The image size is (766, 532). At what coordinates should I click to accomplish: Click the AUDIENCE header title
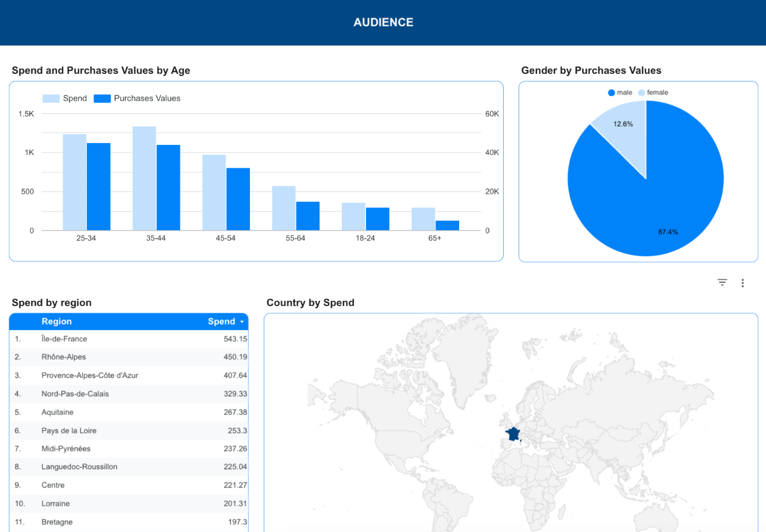383,23
